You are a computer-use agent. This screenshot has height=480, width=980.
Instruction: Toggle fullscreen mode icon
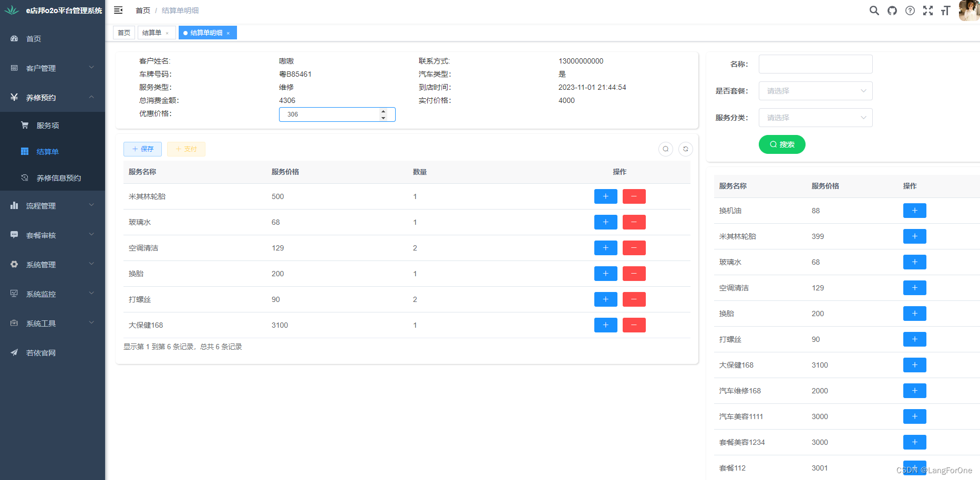tap(928, 11)
